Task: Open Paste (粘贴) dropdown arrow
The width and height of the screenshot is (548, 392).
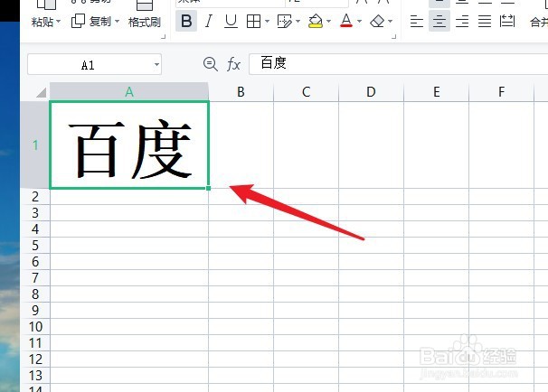Action: (59, 22)
